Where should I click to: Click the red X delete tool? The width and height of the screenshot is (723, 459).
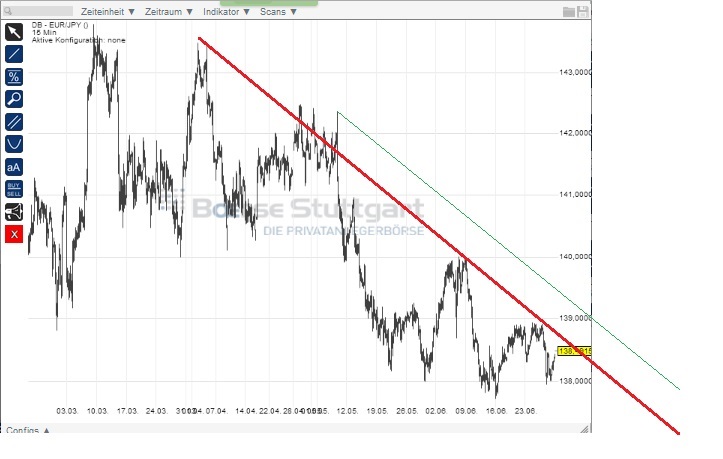click(14, 234)
